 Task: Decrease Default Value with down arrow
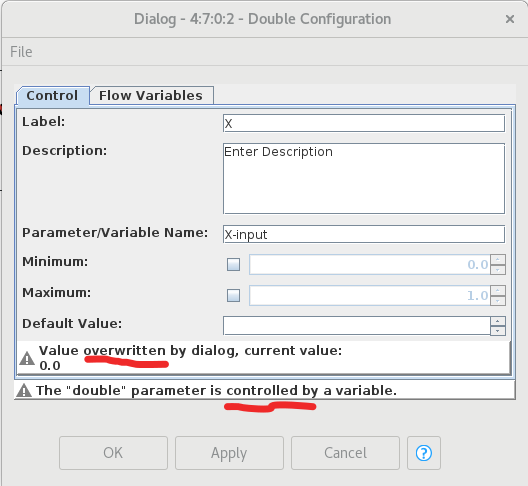[x=498, y=331]
